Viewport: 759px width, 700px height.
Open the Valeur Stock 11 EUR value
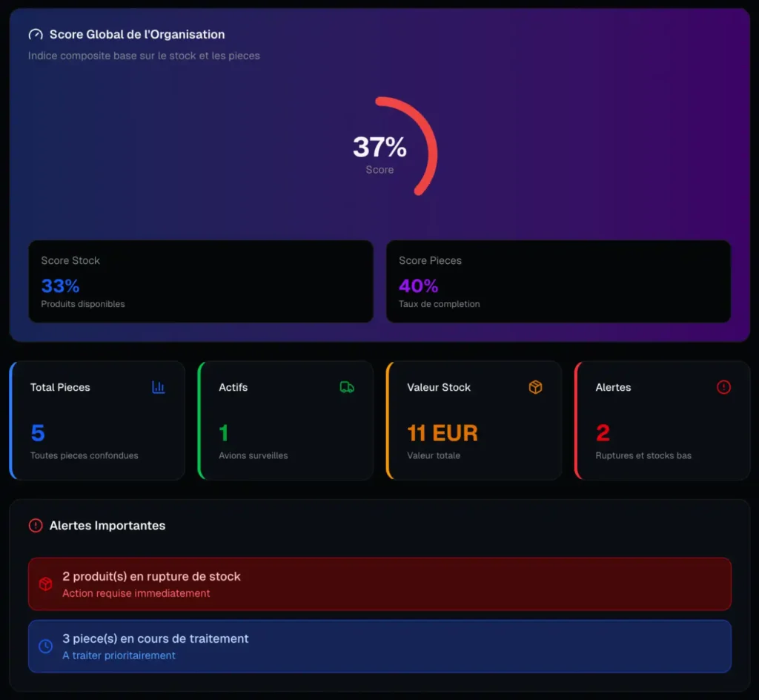pos(443,433)
